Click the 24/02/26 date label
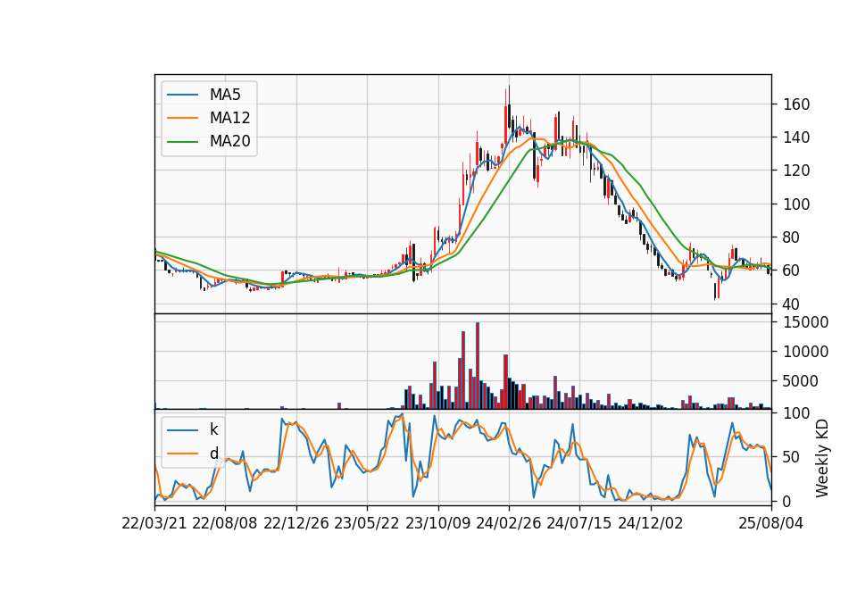857x616 pixels. pyautogui.click(x=509, y=524)
